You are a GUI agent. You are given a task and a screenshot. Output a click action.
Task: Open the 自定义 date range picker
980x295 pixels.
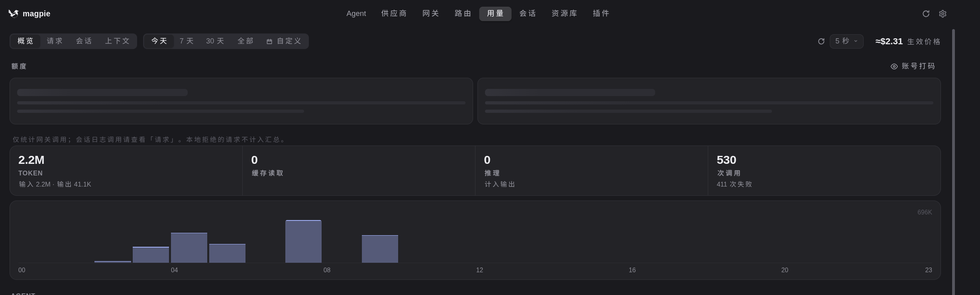pos(284,41)
